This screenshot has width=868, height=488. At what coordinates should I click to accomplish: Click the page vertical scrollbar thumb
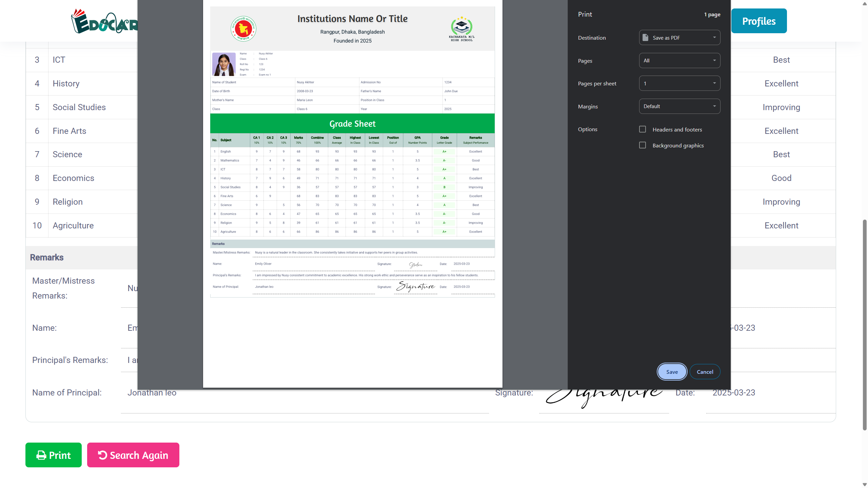tap(865, 325)
